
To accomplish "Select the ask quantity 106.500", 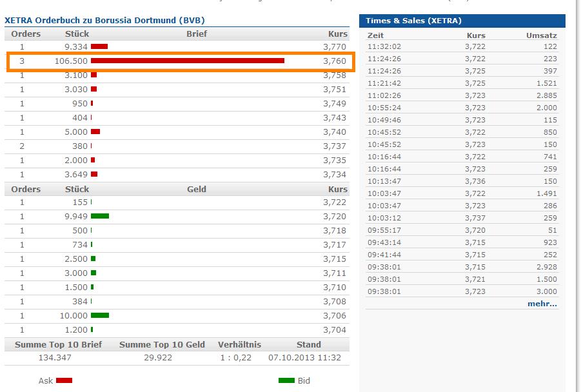I will click(x=71, y=61).
